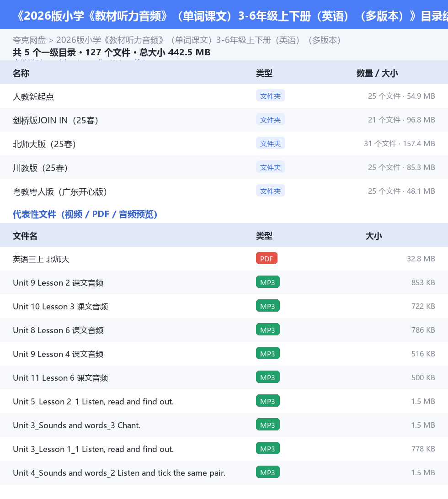448x499 pixels.
Task: Open the 剑桥版JOIN IN（25春） folder
Action: [x=224, y=120]
